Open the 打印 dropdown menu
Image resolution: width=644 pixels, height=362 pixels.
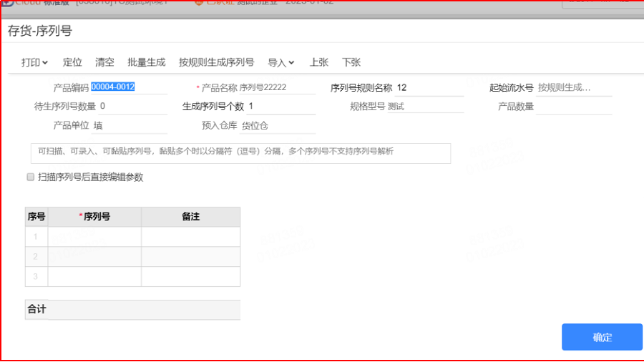coord(34,62)
